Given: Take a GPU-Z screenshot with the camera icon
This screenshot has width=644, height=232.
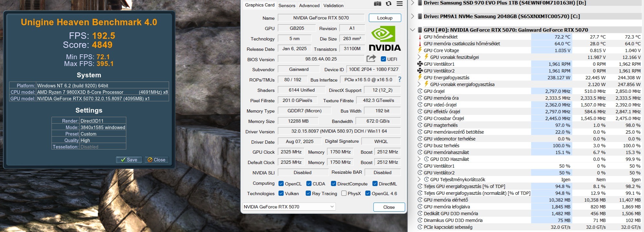Looking at the screenshot, I should 378,4.
